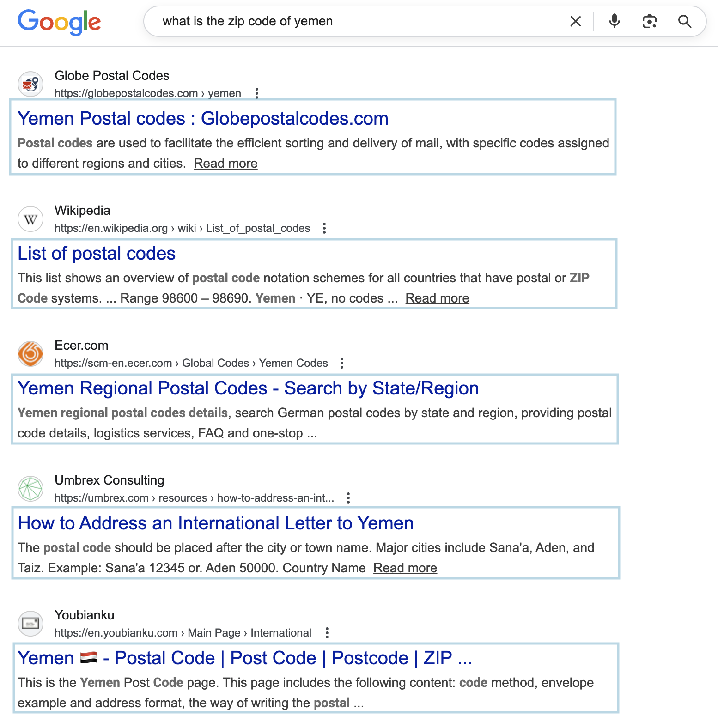The height and width of the screenshot is (728, 718).
Task: Click the magnifying glass search button
Action: tap(684, 21)
